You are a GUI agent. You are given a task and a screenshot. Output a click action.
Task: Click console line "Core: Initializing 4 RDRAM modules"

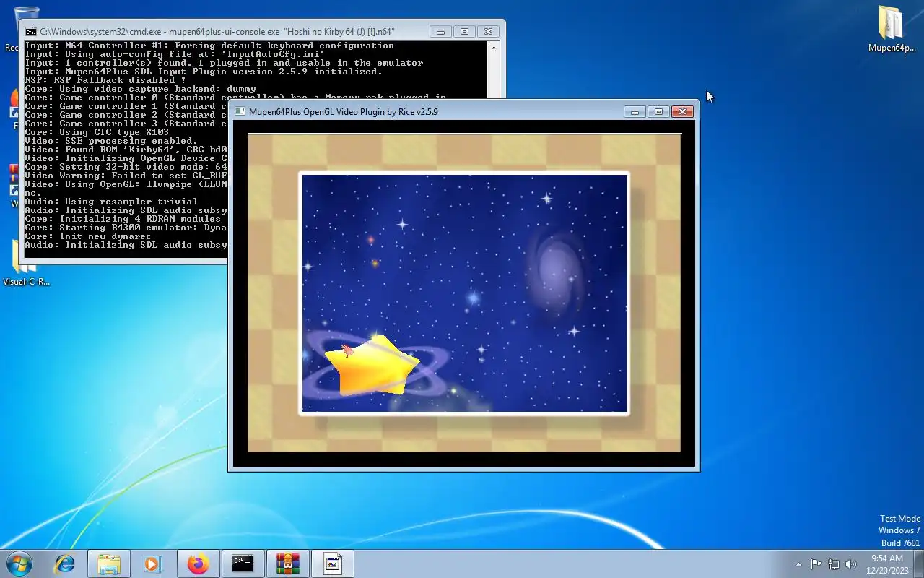point(123,219)
